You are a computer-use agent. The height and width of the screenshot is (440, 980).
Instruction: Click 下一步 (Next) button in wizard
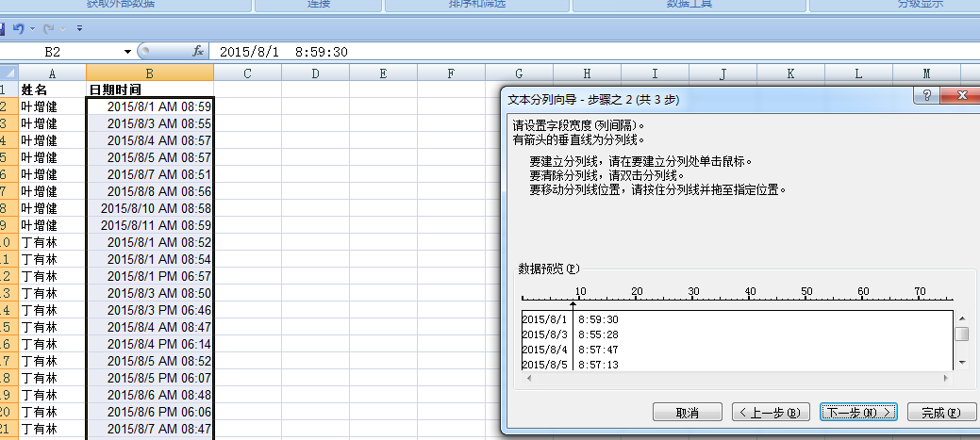(x=858, y=413)
